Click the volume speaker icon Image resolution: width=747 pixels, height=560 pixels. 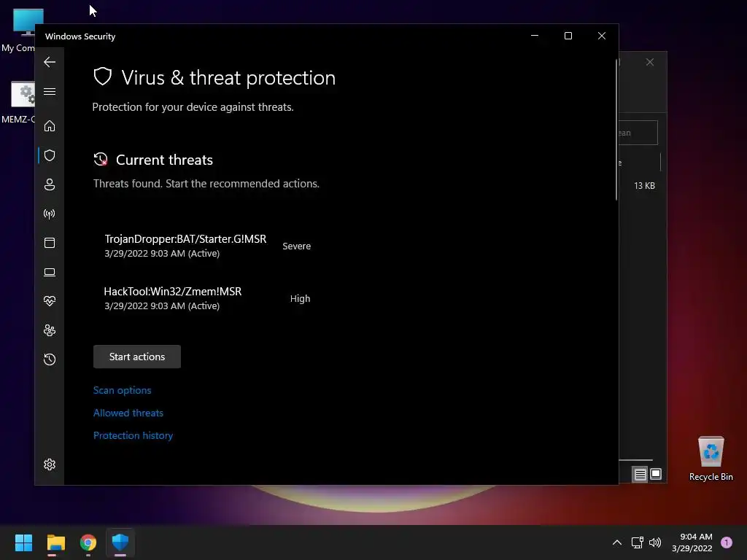655,542
